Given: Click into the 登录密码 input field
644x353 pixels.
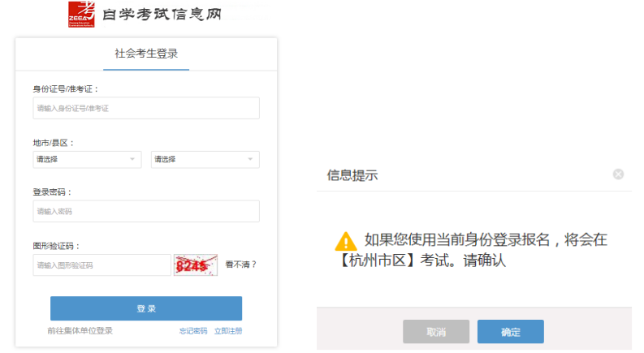Looking at the screenshot, I should click(146, 211).
